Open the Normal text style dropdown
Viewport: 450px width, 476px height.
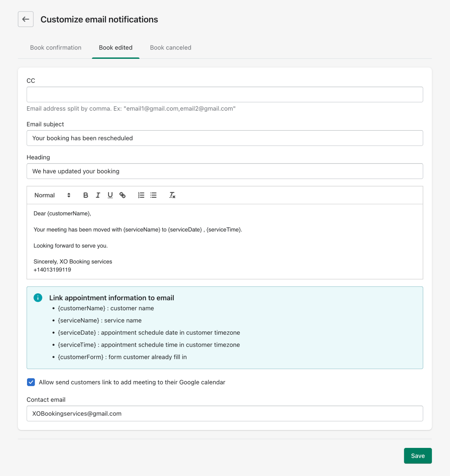(52, 195)
